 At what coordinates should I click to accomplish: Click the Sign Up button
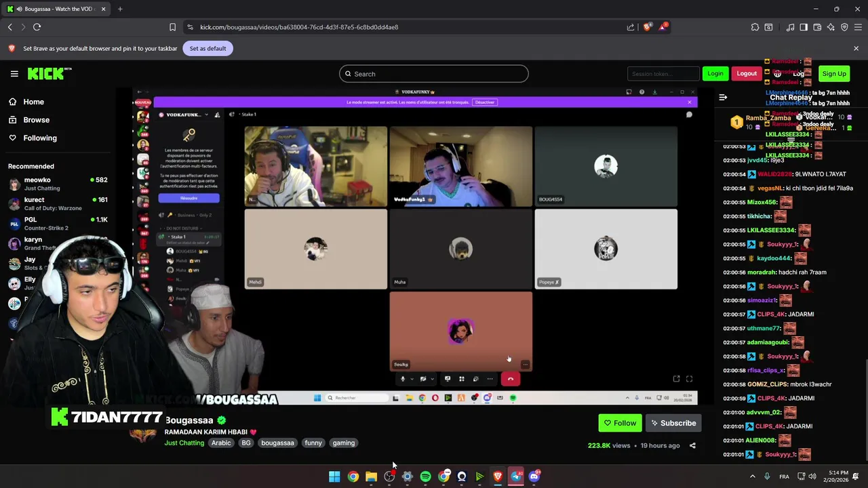tap(834, 73)
